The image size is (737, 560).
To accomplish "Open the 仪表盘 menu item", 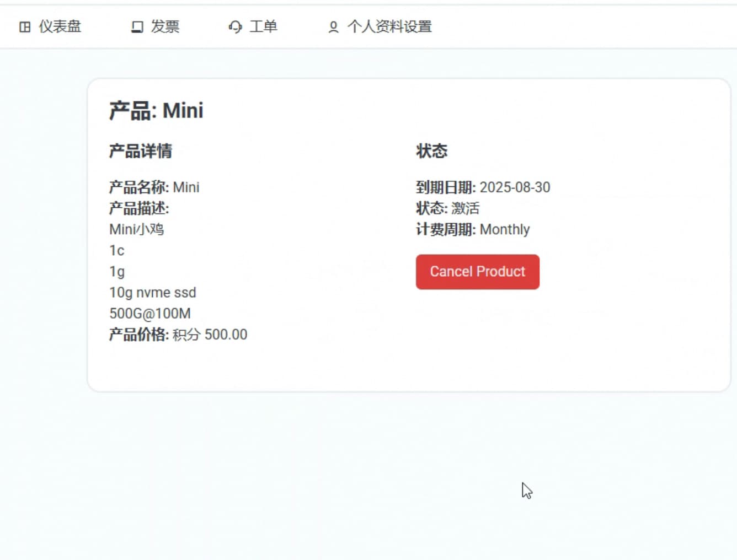I will (50, 26).
